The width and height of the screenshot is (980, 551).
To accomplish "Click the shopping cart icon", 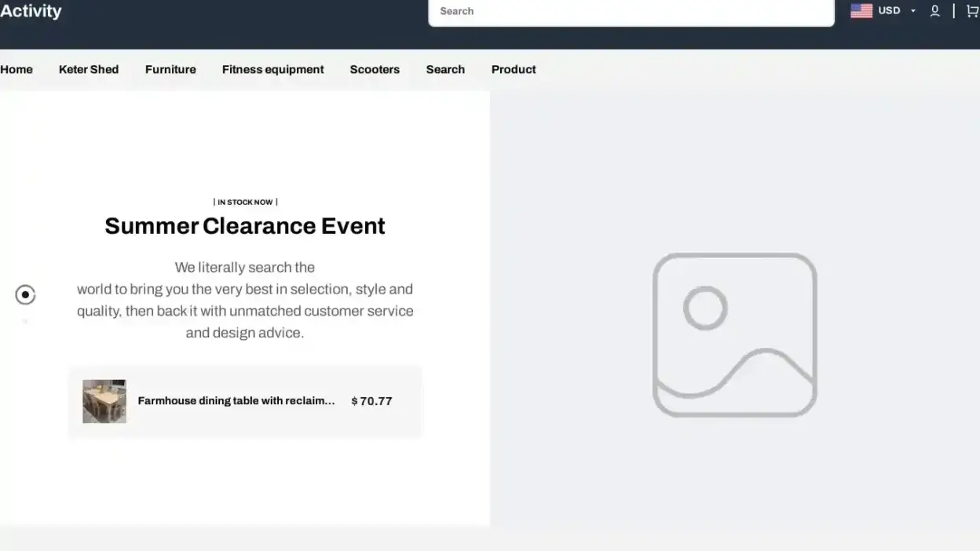I will tap(972, 11).
